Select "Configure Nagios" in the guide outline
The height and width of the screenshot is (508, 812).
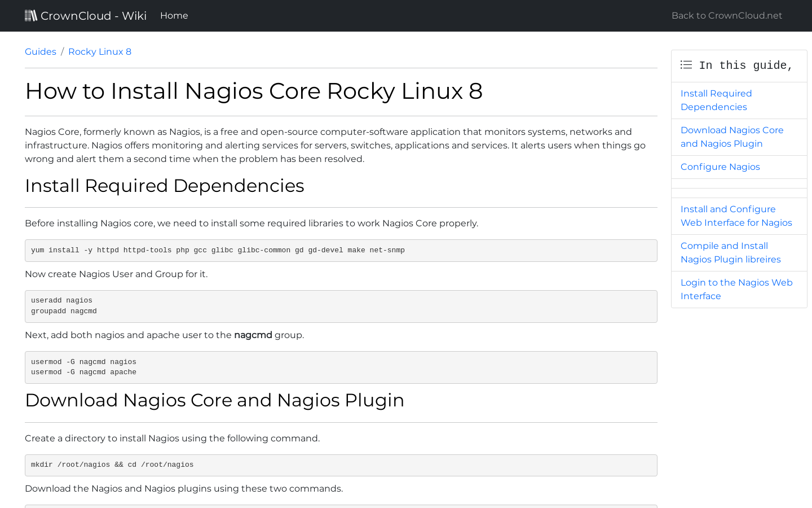pyautogui.click(x=720, y=167)
